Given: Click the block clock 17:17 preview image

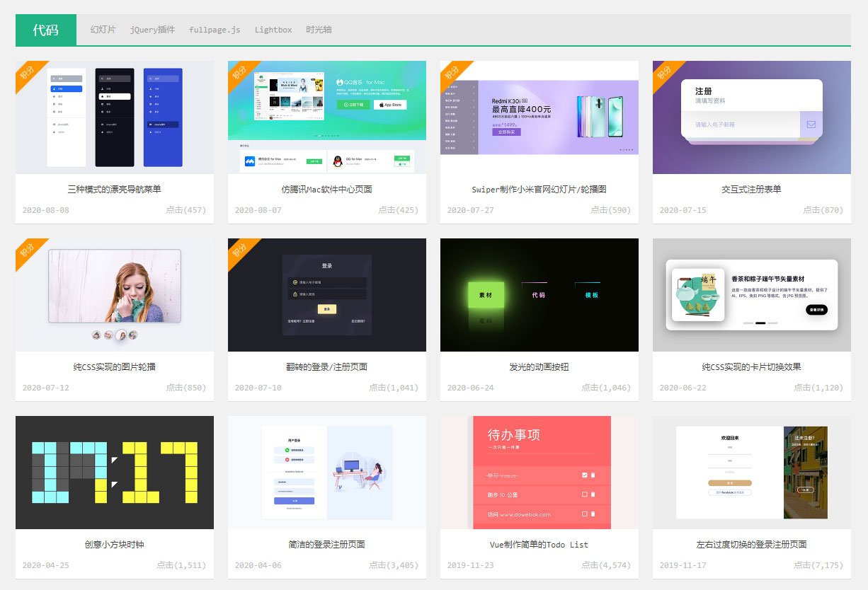Looking at the screenshot, I should click(x=115, y=473).
